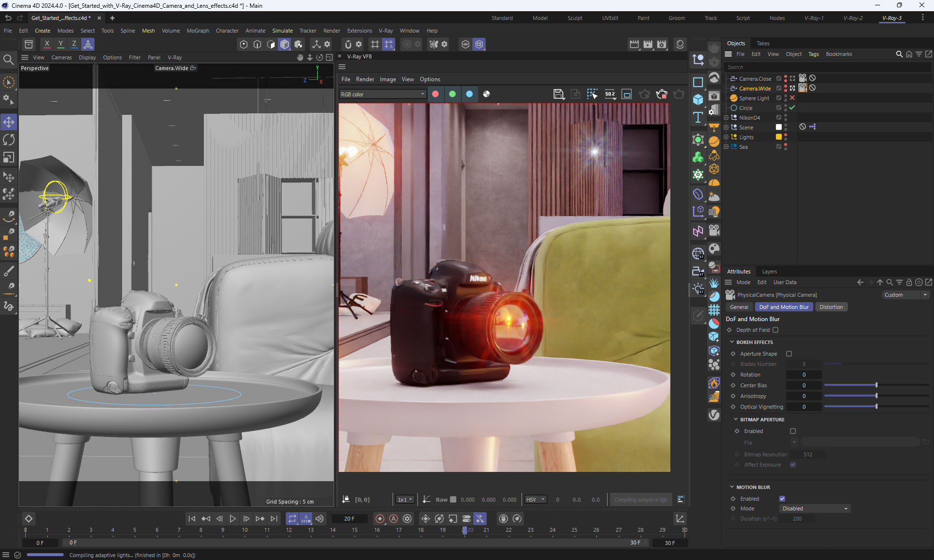Open the RGB color channel dropdown

382,94
